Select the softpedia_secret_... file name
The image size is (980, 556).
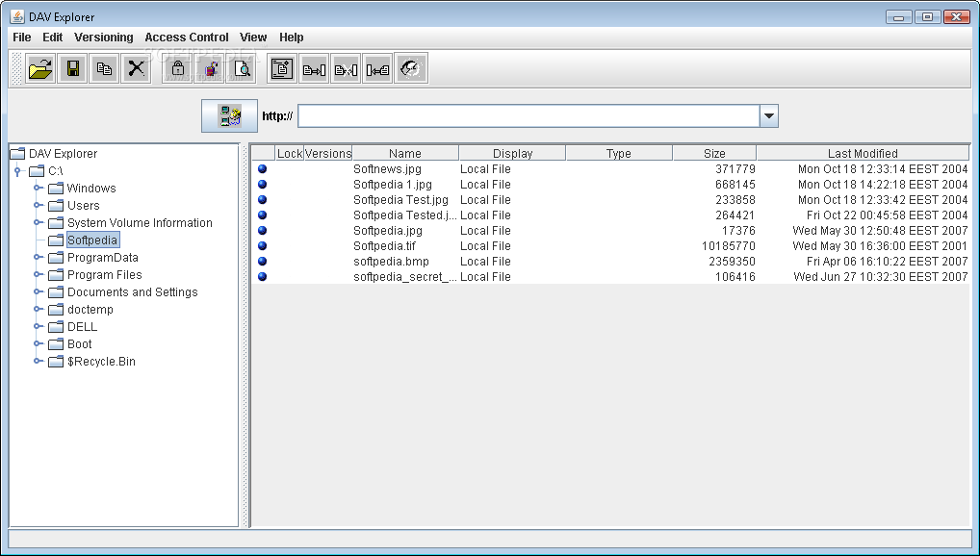tap(405, 277)
